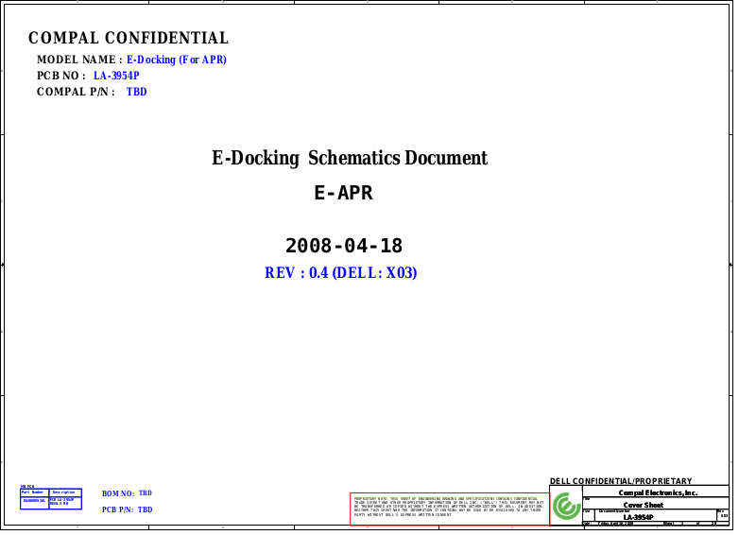Select 'TBD' value next to PCB P/N
Image resolution: width=756 pixels, height=535 pixels.
tap(146, 509)
